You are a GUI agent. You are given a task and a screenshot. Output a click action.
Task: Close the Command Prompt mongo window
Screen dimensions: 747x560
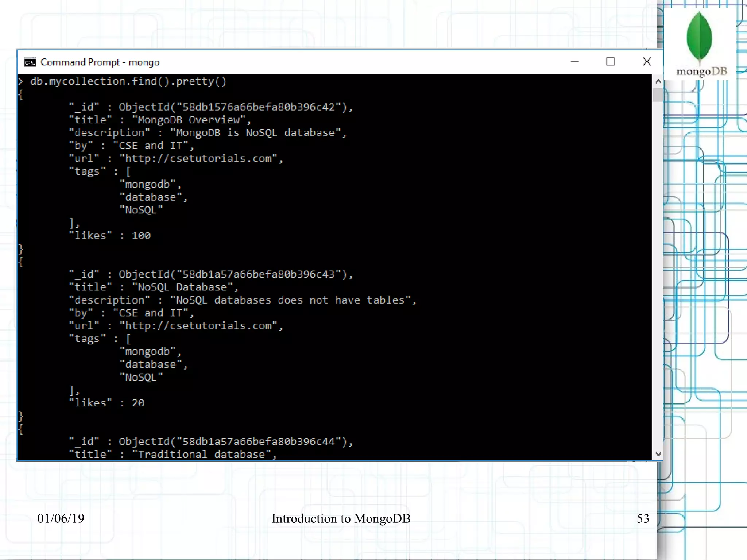[647, 62]
